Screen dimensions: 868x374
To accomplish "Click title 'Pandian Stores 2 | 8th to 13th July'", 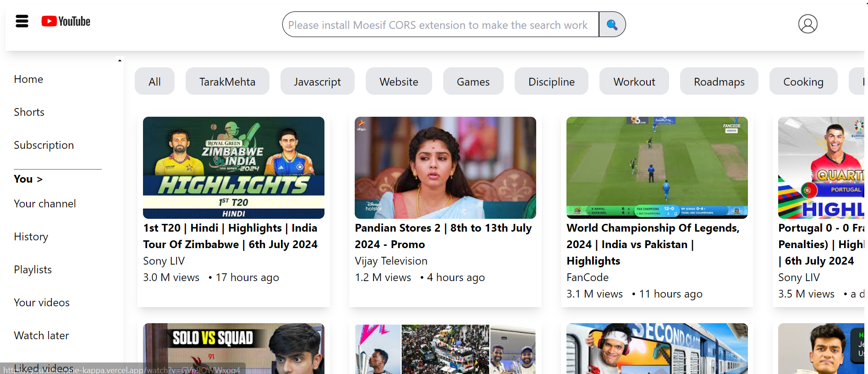I will coord(443,236).
